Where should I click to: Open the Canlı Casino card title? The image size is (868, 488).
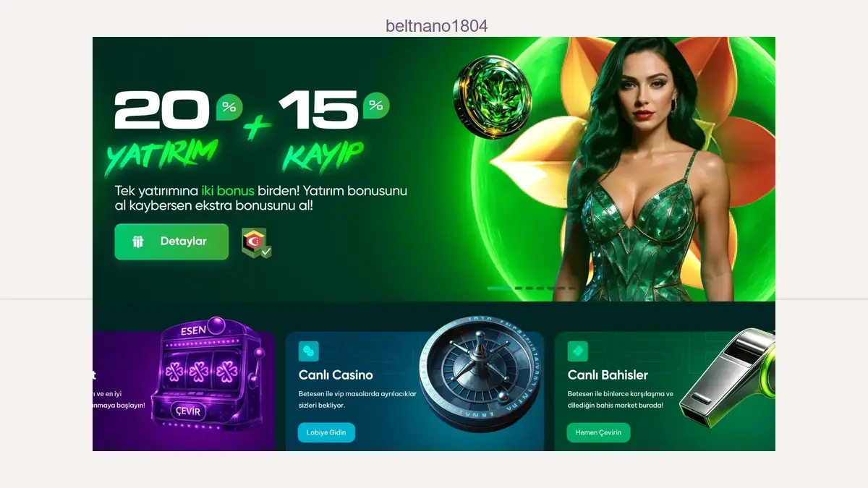(336, 374)
